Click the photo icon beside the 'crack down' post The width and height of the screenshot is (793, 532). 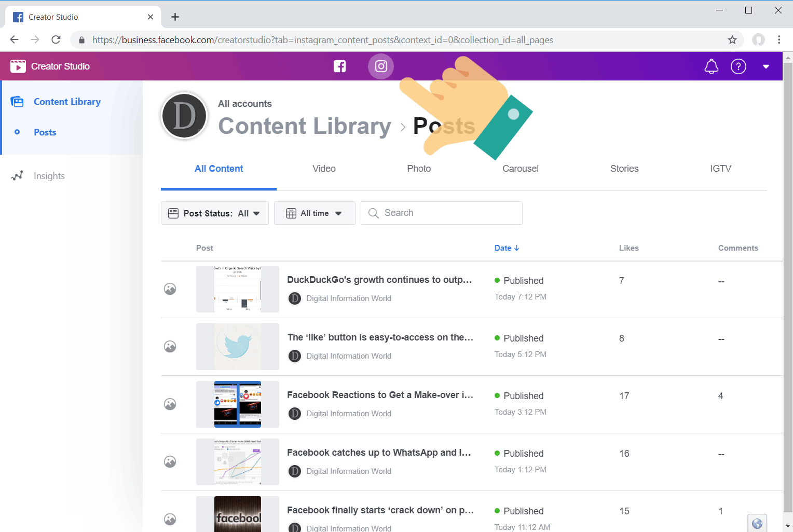pos(170,520)
